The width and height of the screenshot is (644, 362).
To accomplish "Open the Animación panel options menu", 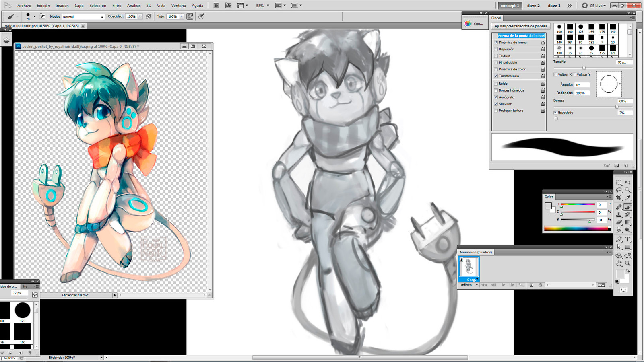I will coord(609,252).
